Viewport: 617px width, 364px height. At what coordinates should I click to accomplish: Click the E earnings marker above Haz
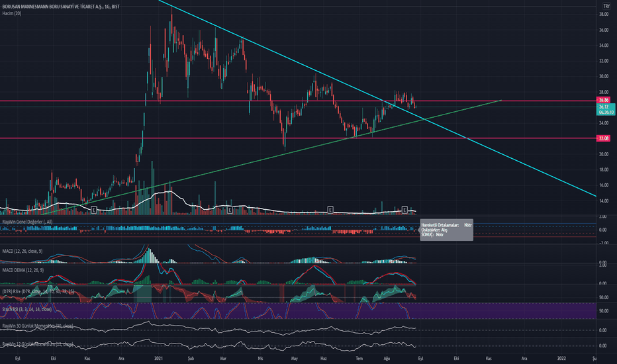330,210
